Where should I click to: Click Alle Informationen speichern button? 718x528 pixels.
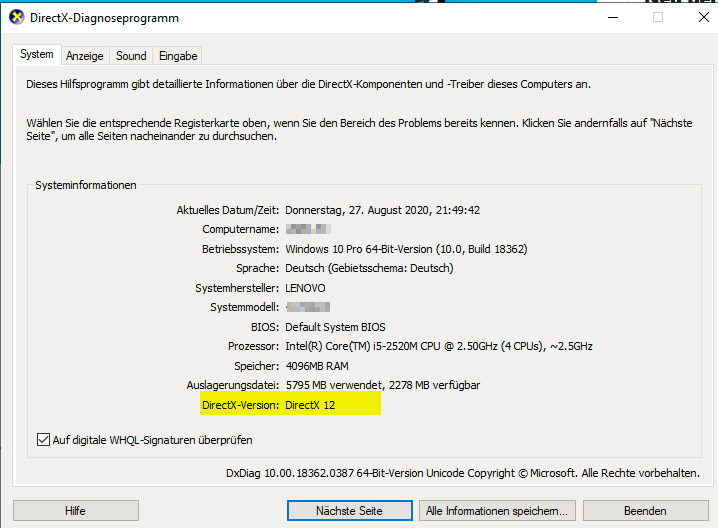(x=497, y=511)
